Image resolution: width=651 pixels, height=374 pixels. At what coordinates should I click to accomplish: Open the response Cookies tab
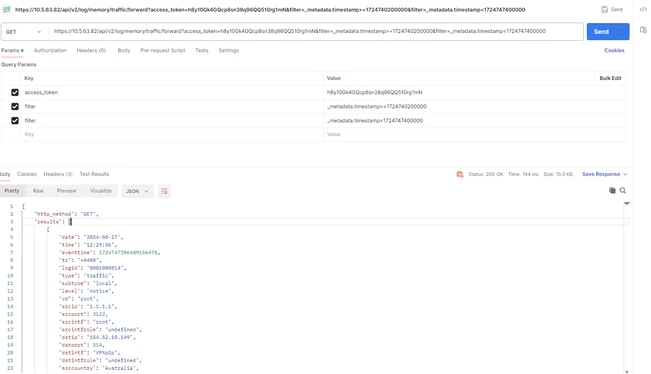27,174
